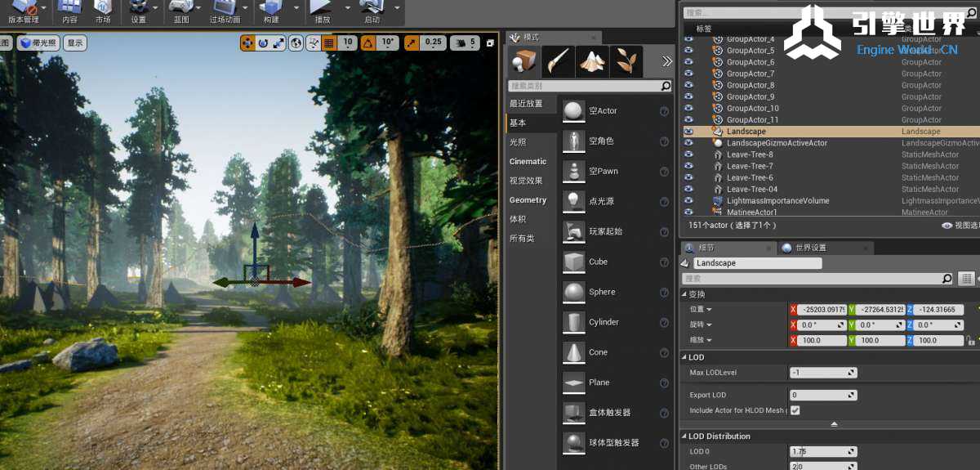Activate the scale gizmo tool in viewport
The height and width of the screenshot is (470, 980).
[x=278, y=43]
